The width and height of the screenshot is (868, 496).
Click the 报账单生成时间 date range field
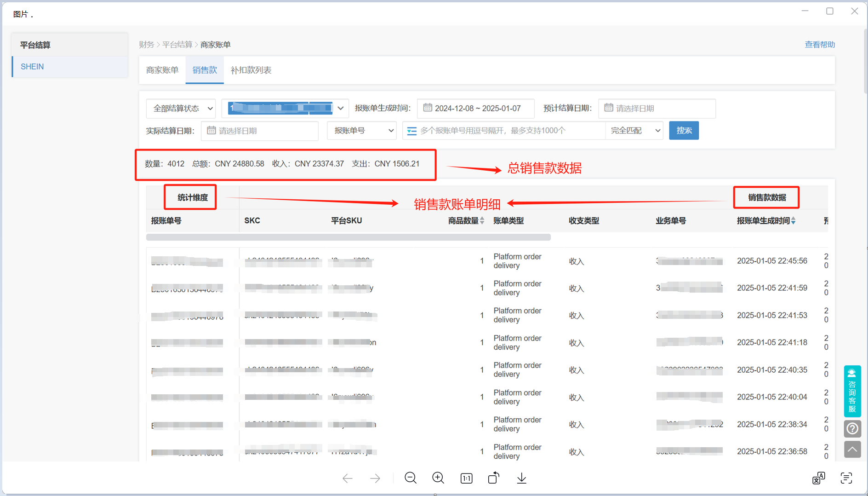point(476,109)
